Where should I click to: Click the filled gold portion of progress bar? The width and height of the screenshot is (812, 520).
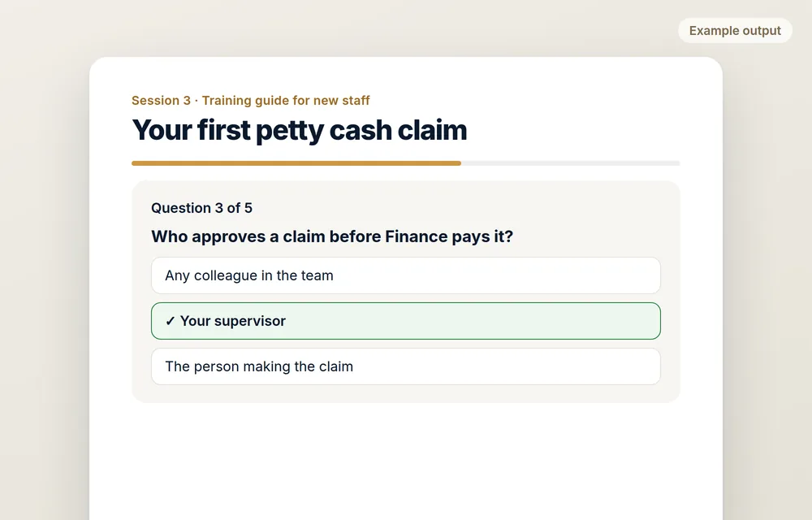pyautogui.click(x=296, y=163)
